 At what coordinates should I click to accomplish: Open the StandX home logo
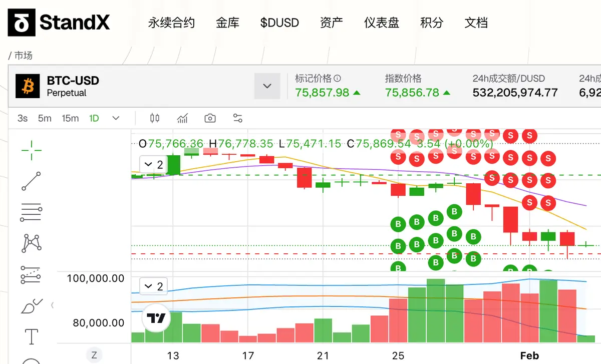coord(59,23)
